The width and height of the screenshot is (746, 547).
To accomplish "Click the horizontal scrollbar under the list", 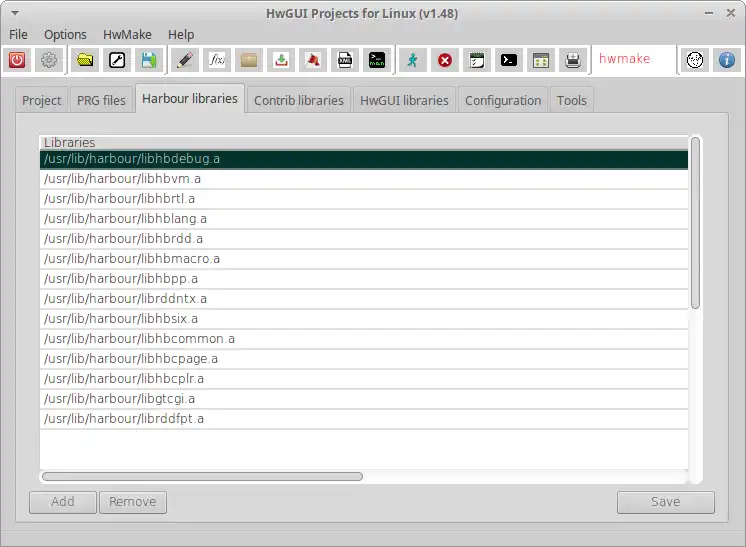I will (202, 476).
